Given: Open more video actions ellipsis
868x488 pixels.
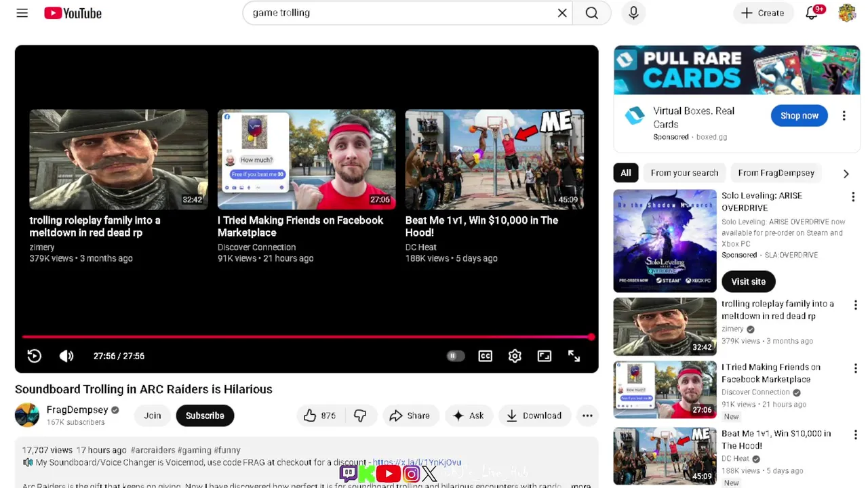Looking at the screenshot, I should tap(587, 415).
